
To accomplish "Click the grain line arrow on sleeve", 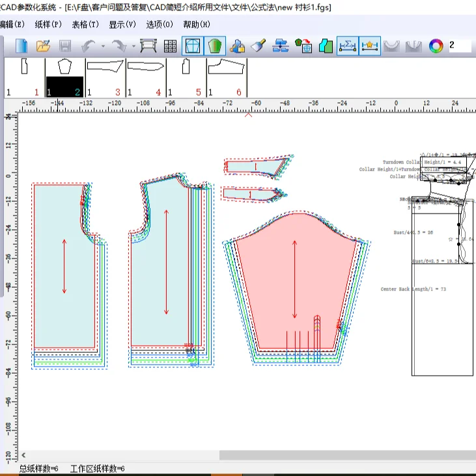I will coord(294,279).
